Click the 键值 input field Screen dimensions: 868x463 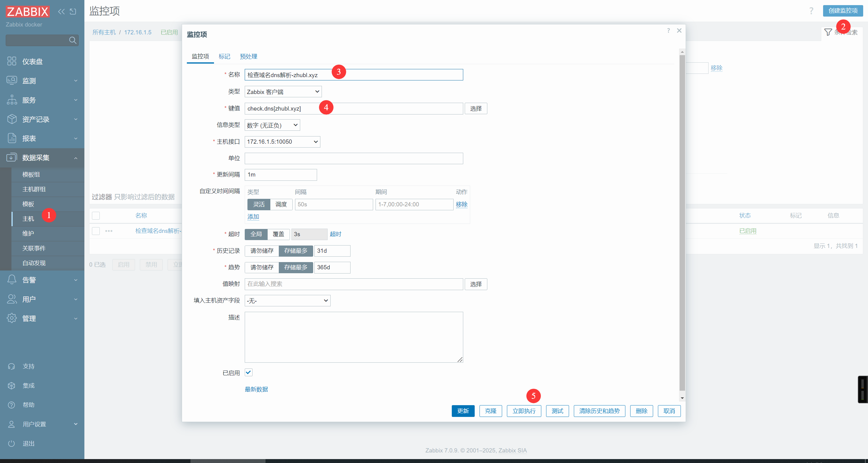(354, 108)
